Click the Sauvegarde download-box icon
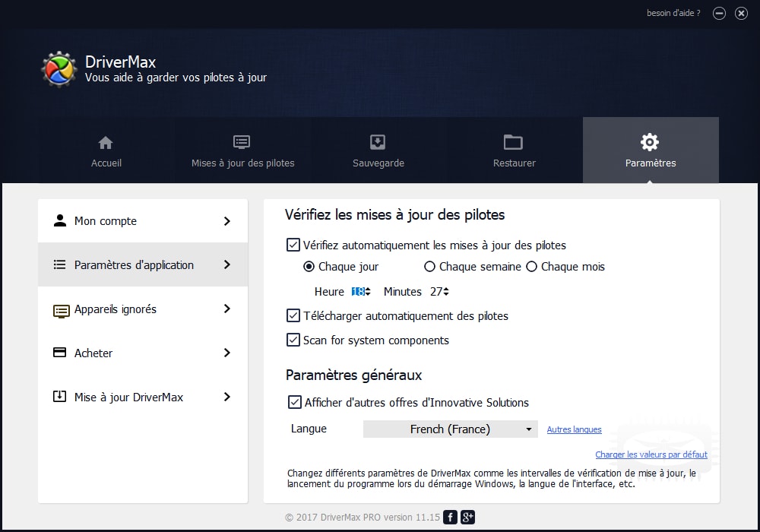The width and height of the screenshot is (760, 532). tap(378, 142)
